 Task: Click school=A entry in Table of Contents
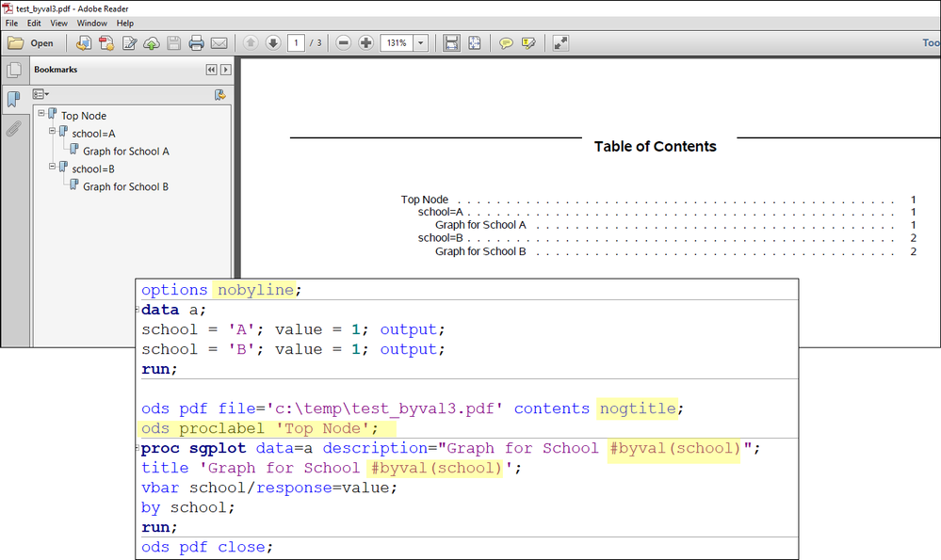441,212
